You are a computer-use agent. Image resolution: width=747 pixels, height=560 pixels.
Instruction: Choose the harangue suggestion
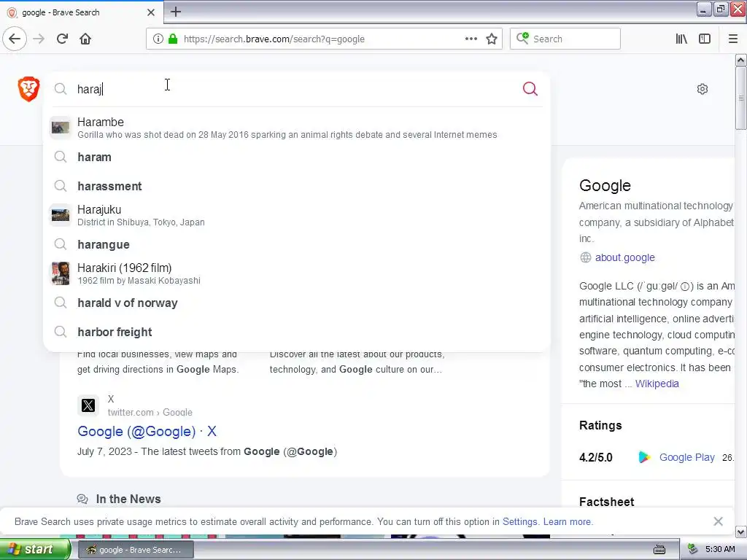tap(297, 244)
